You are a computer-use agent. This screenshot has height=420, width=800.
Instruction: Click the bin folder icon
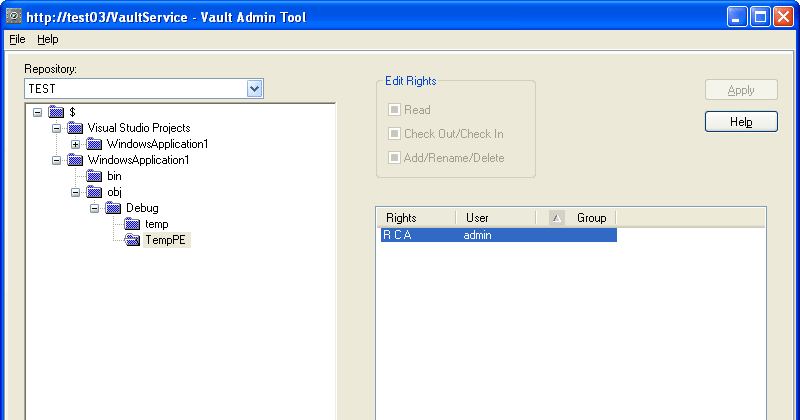(x=94, y=176)
